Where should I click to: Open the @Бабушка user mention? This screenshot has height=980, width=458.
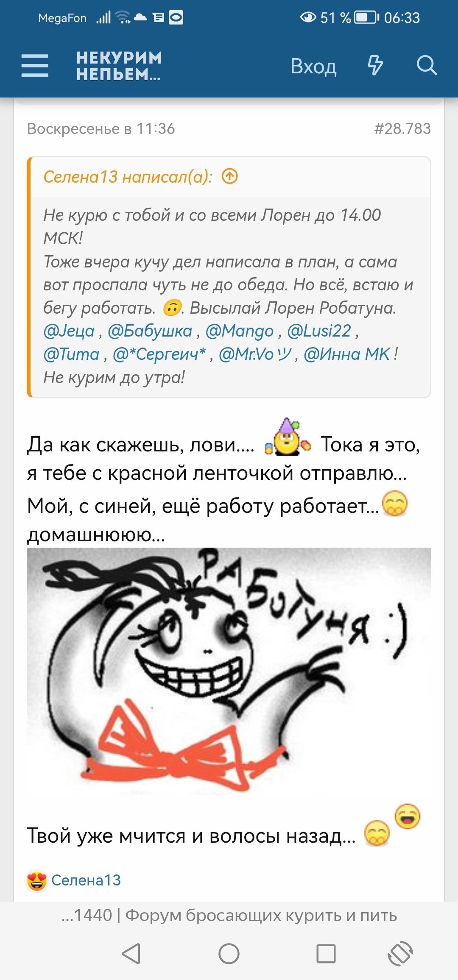(150, 331)
